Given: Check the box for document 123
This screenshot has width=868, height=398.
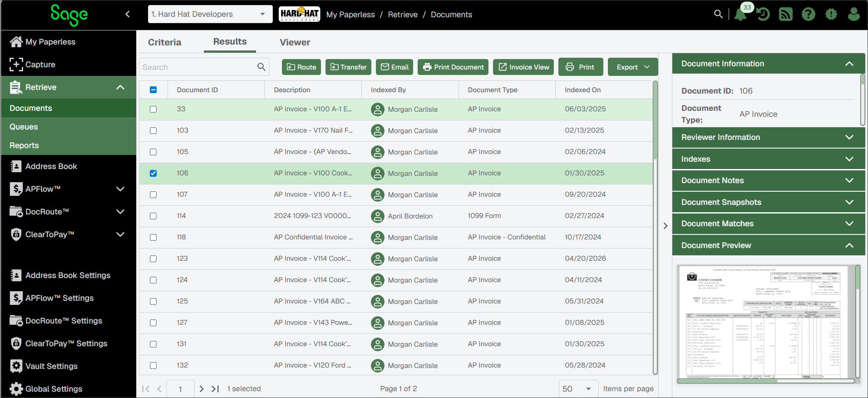Looking at the screenshot, I should click(153, 259).
